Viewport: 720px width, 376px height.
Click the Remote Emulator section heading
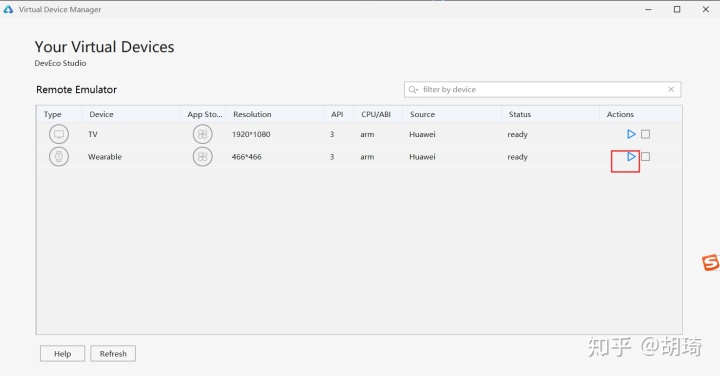(x=76, y=90)
